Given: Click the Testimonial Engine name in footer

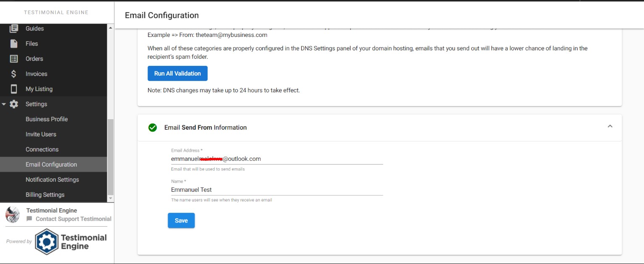Looking at the screenshot, I should coord(52,211).
